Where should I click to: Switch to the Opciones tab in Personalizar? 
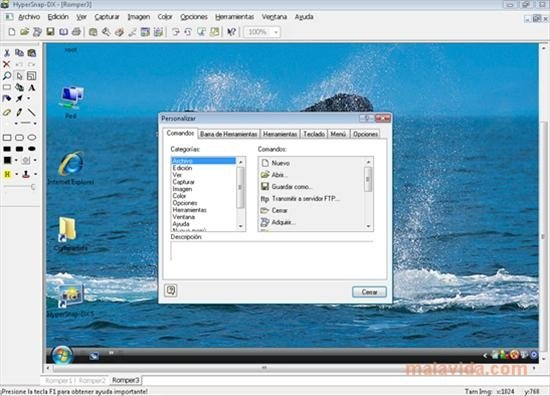point(365,134)
